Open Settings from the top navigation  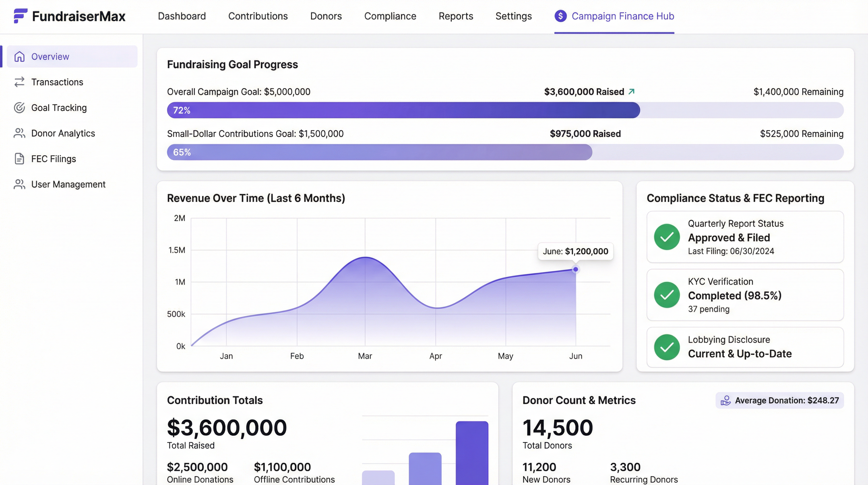513,16
